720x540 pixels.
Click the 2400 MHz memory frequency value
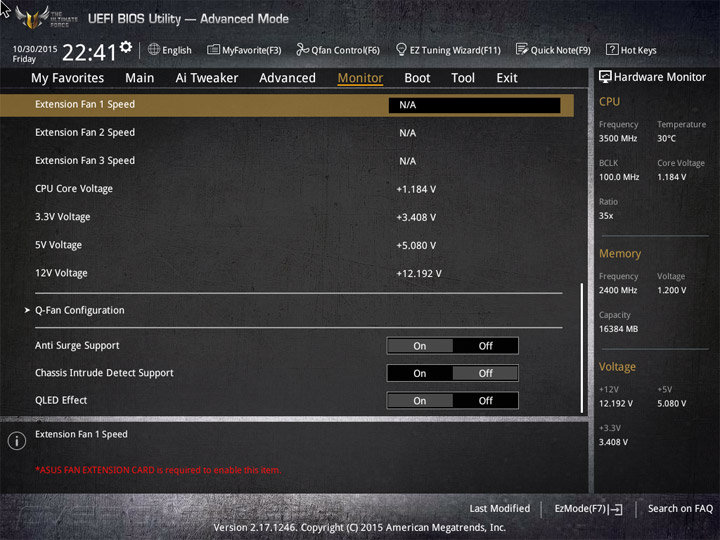tap(618, 290)
